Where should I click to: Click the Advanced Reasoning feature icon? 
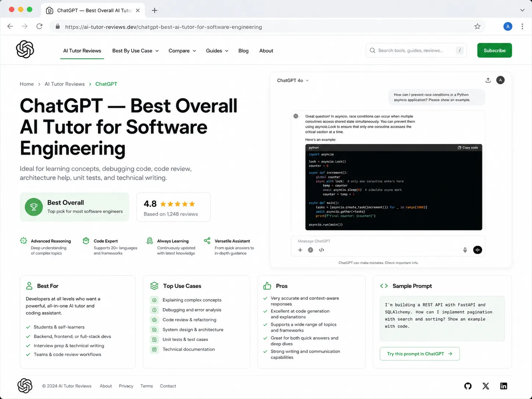(24, 241)
